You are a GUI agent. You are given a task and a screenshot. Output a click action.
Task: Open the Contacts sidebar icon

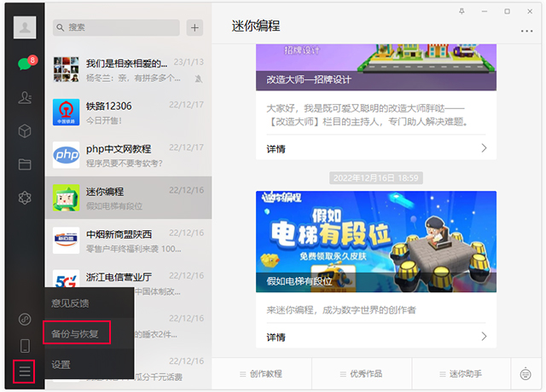[25, 98]
